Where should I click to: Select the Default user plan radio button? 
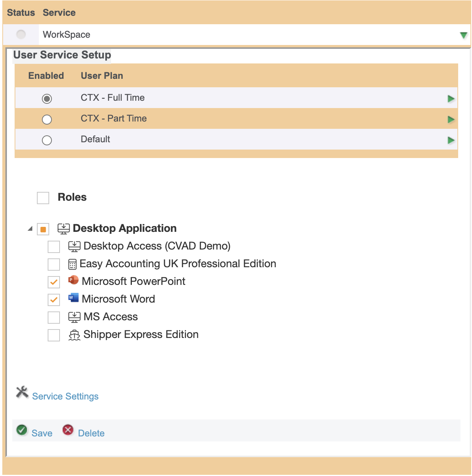click(47, 140)
